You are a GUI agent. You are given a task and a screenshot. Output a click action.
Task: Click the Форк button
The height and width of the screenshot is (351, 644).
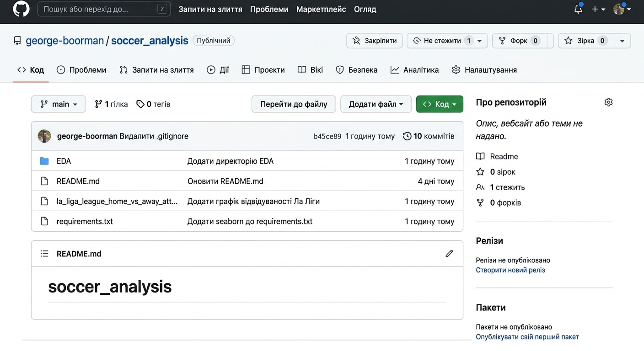[519, 41]
